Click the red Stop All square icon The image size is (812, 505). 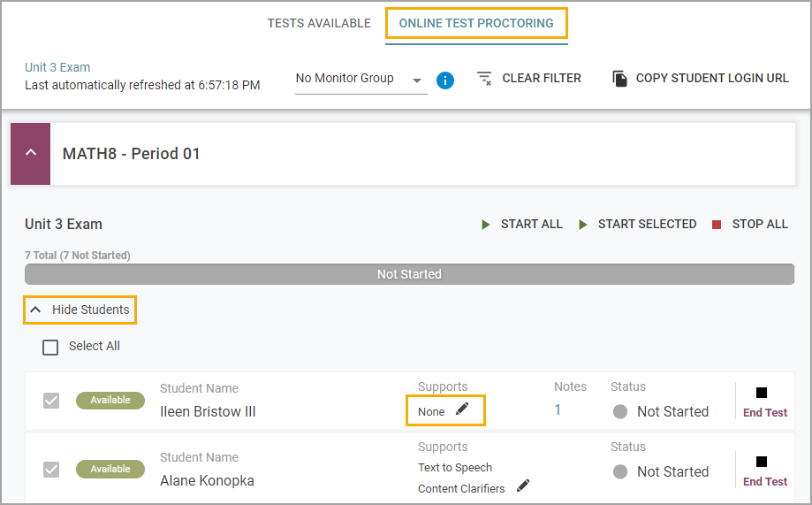coord(717,225)
